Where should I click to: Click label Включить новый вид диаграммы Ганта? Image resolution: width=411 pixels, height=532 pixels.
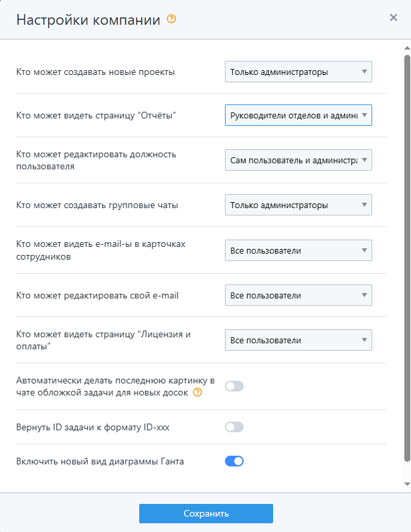click(x=99, y=460)
